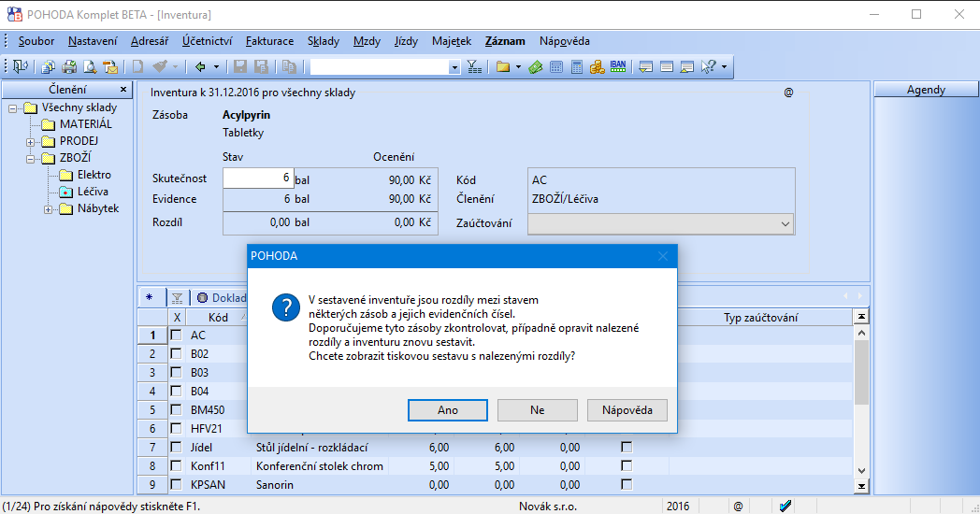Click the green banknote icon
The width and height of the screenshot is (980, 514).
pos(536,67)
